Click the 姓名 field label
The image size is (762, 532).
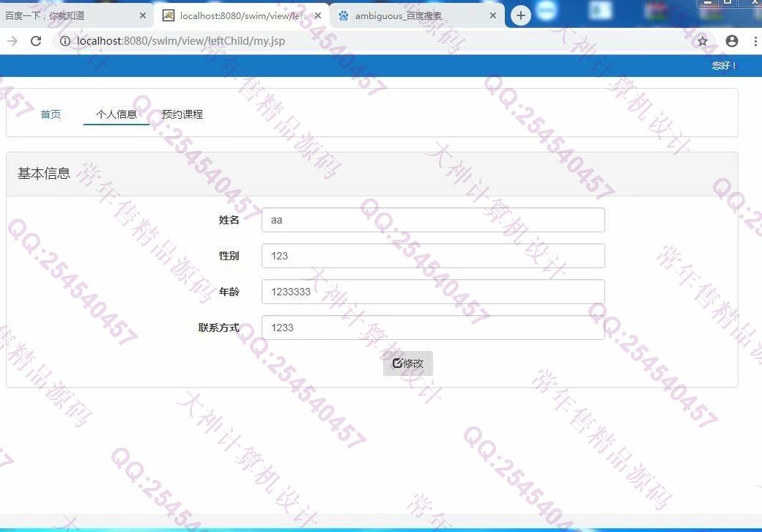(229, 220)
